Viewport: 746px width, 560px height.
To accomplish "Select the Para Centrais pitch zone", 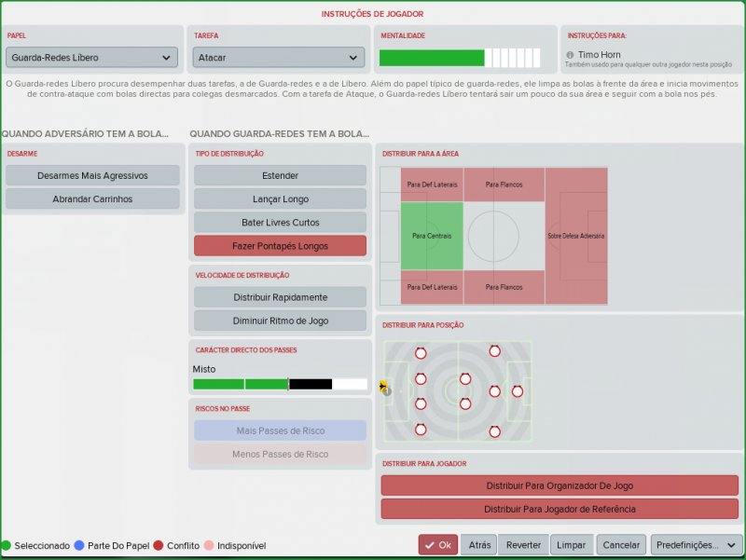I will point(432,236).
